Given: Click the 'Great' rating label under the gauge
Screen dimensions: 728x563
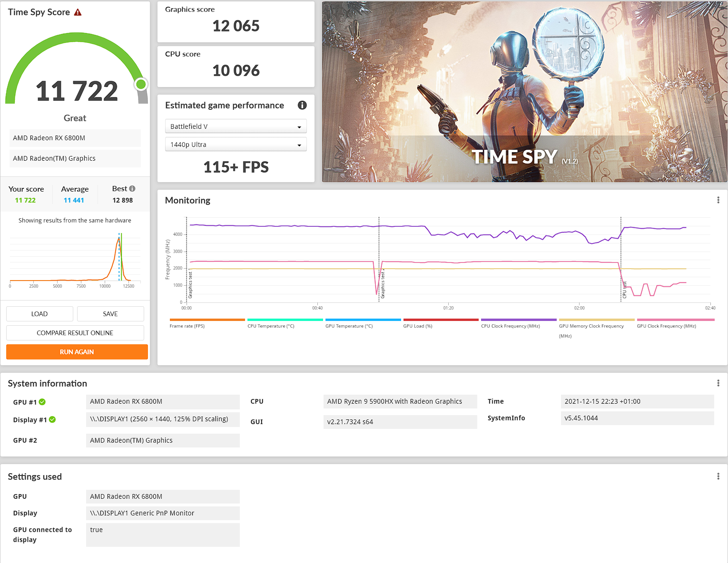Looking at the screenshot, I should [x=75, y=118].
